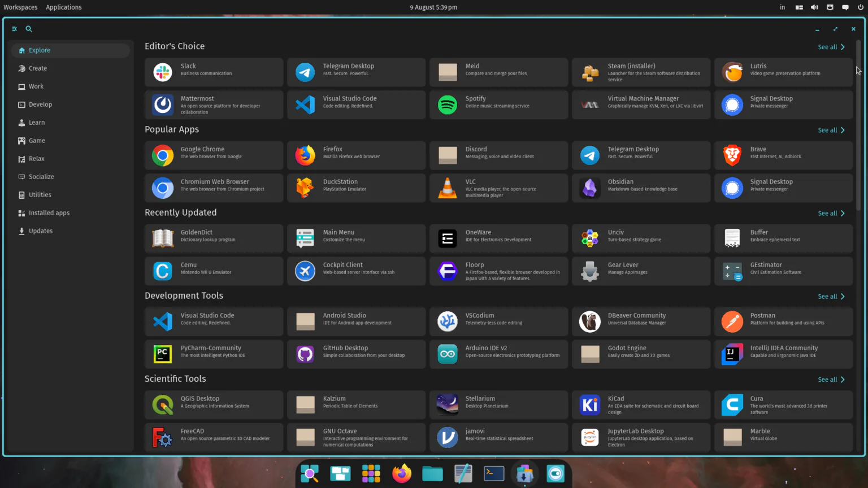Click the Obsidian app icon
This screenshot has height=488, width=868.
[590, 188]
